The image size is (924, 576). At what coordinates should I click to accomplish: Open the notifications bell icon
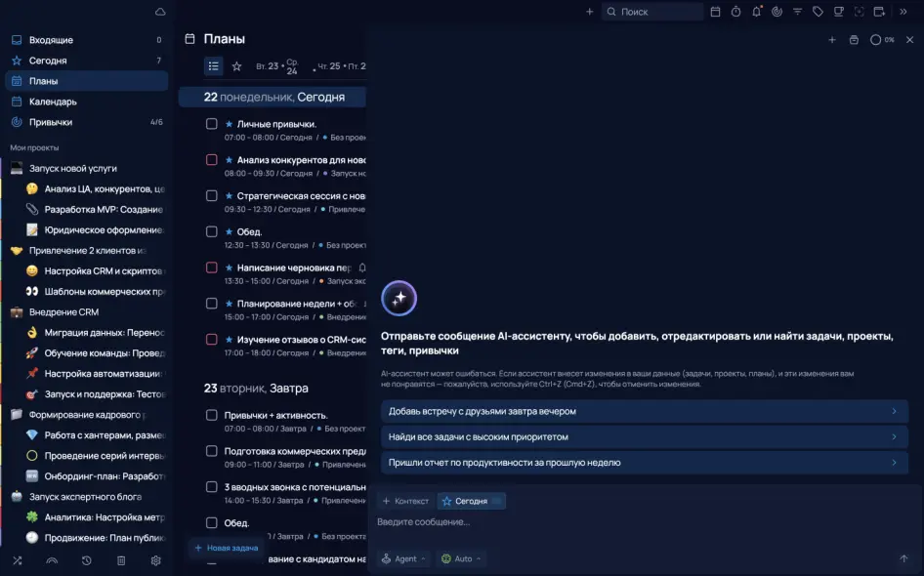point(756,12)
